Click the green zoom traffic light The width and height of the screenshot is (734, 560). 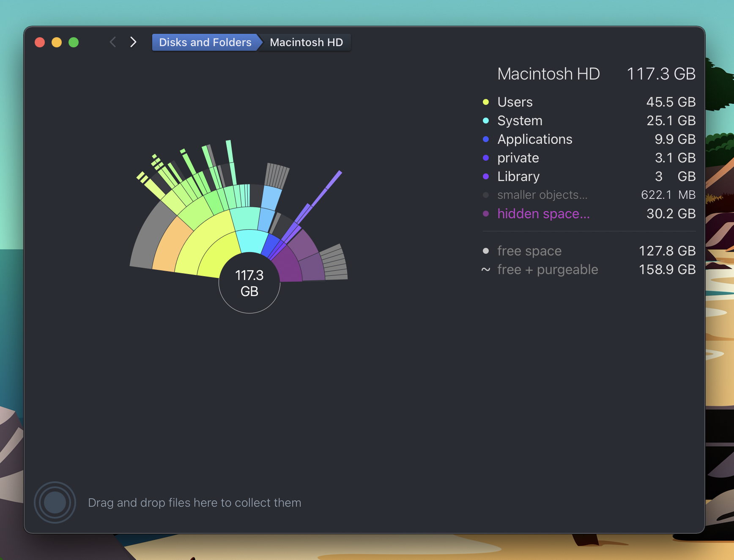(74, 42)
